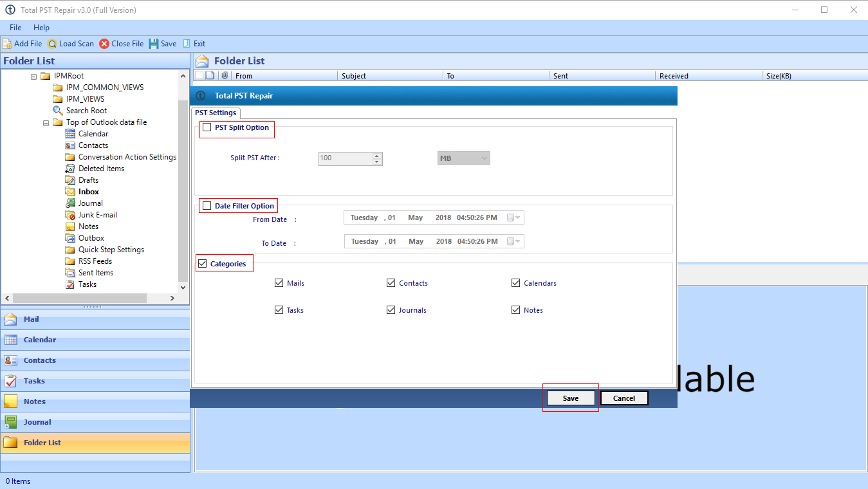Click the Notes yellow icon in navigation pane
Viewport: 868px width, 489px height.
11,401
